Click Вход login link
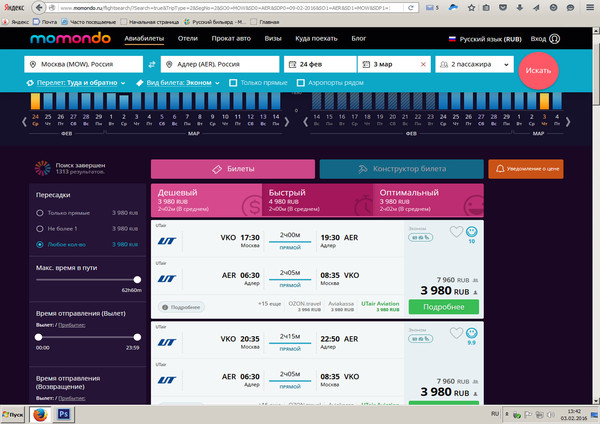This screenshot has width=600, height=424. click(x=538, y=39)
